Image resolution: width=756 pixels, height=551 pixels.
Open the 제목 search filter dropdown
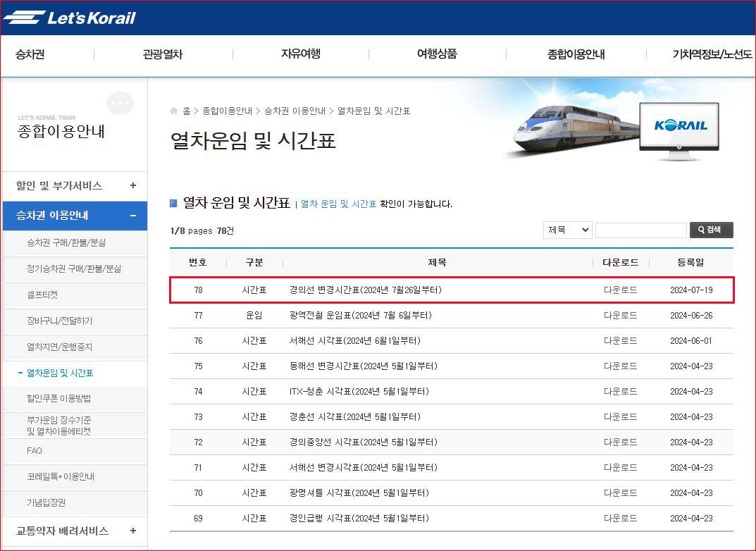click(x=567, y=230)
